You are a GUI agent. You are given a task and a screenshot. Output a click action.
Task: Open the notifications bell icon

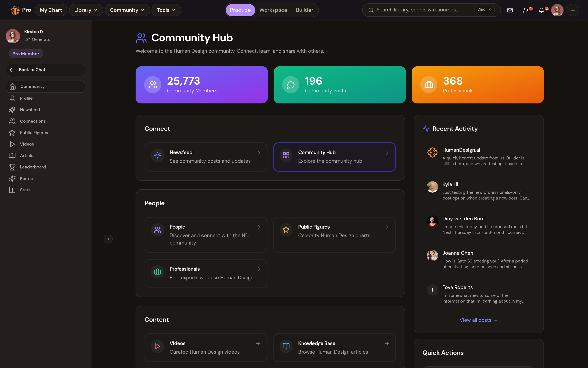tap(542, 10)
